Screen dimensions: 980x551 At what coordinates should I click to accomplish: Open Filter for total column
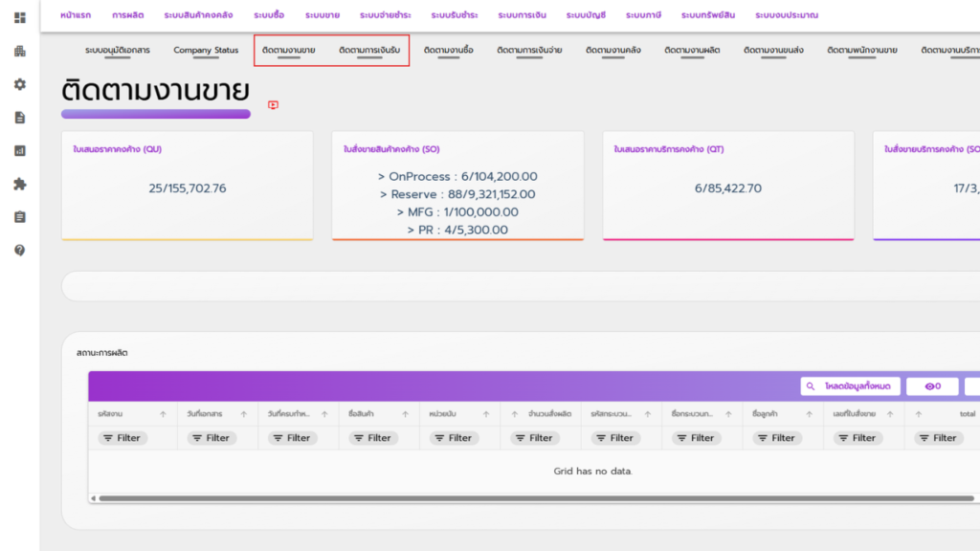pos(938,438)
